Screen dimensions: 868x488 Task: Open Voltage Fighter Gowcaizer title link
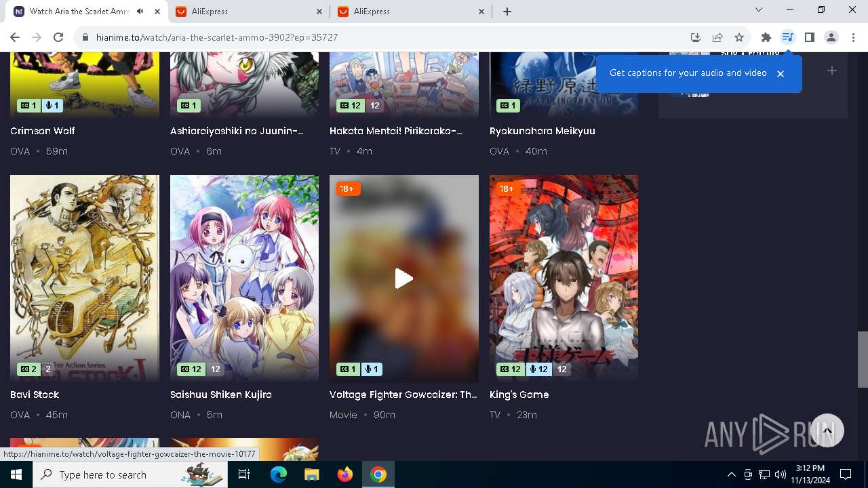coord(403,394)
